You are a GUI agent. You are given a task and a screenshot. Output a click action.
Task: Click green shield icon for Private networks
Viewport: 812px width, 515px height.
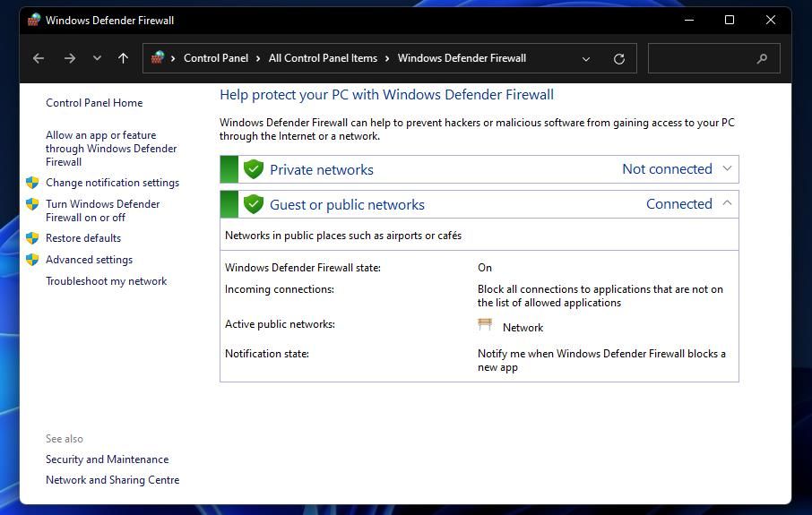tap(254, 169)
